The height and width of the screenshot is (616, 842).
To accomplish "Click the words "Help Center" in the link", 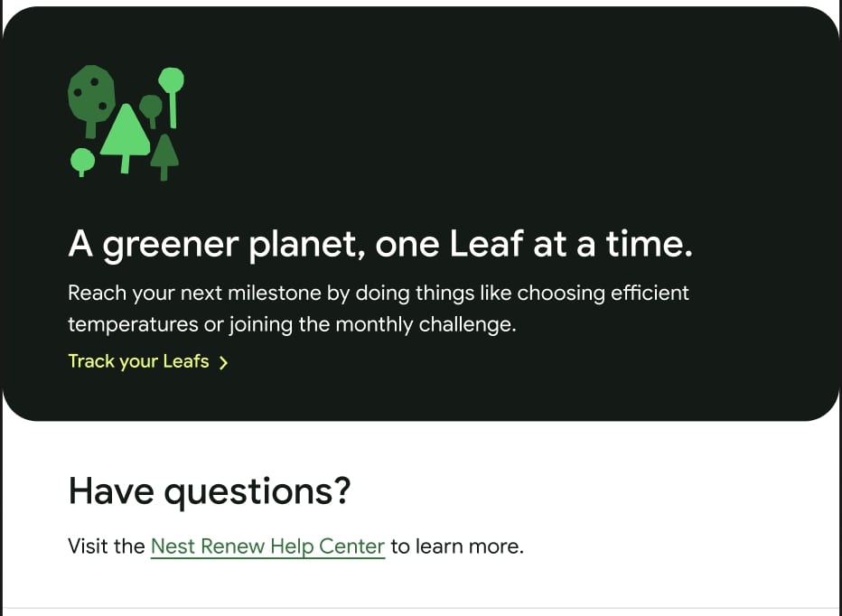I will (329, 546).
